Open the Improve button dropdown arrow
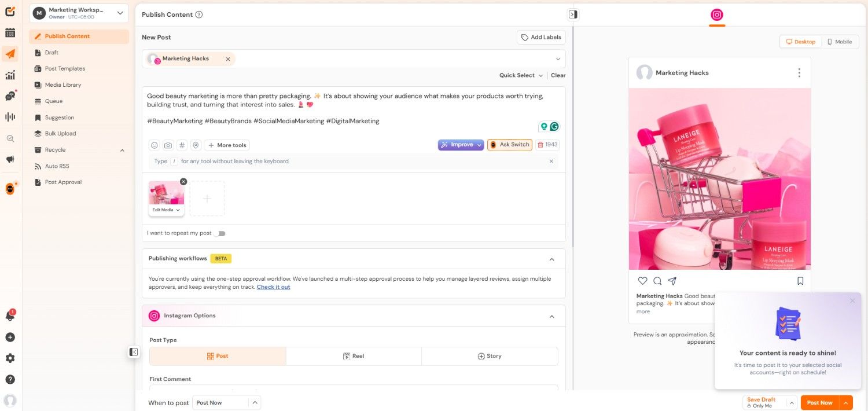This screenshot has height=411, width=868. click(480, 145)
